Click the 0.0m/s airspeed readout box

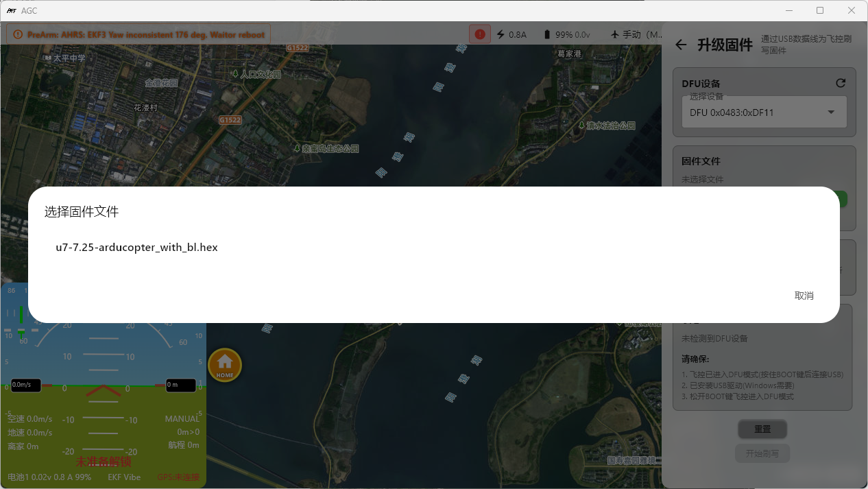point(25,385)
